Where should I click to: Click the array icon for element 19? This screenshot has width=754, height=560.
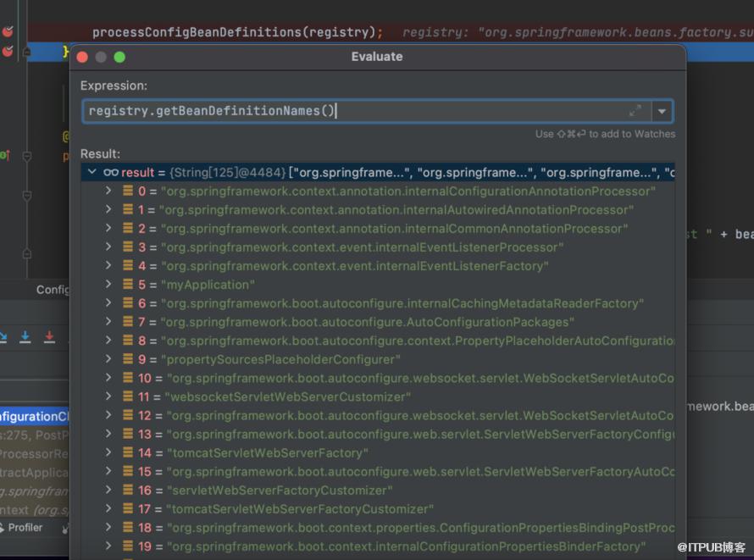(128, 546)
